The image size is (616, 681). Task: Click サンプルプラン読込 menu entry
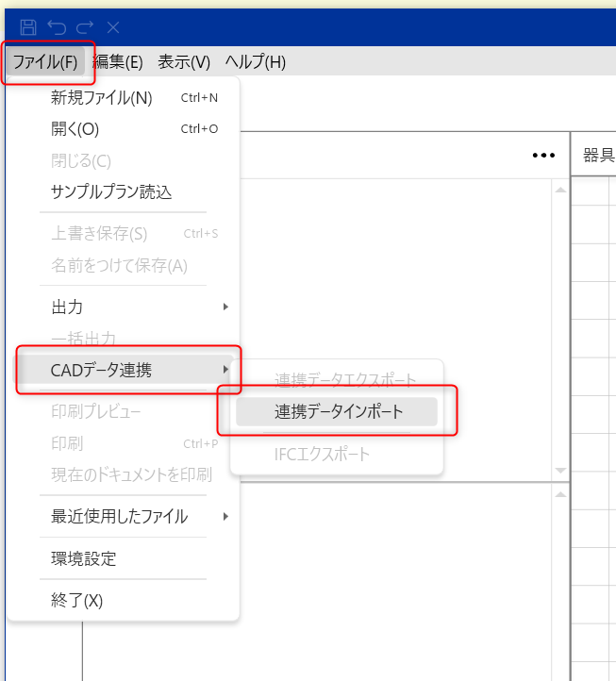(x=110, y=191)
